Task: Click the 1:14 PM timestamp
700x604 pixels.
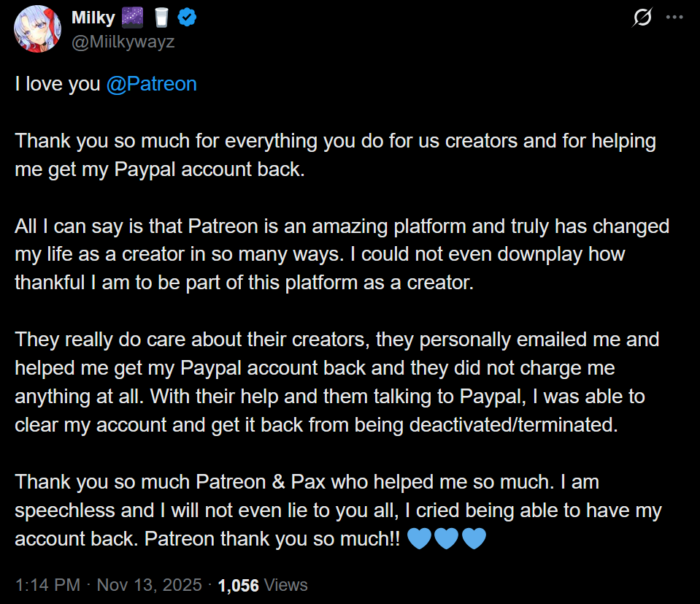Action: click(47, 585)
